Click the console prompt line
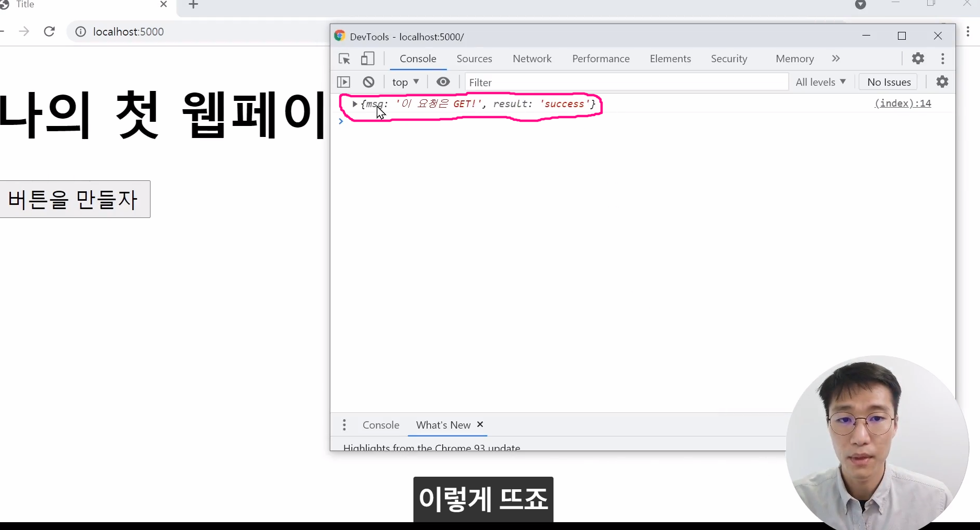The width and height of the screenshot is (980, 530). point(643,121)
